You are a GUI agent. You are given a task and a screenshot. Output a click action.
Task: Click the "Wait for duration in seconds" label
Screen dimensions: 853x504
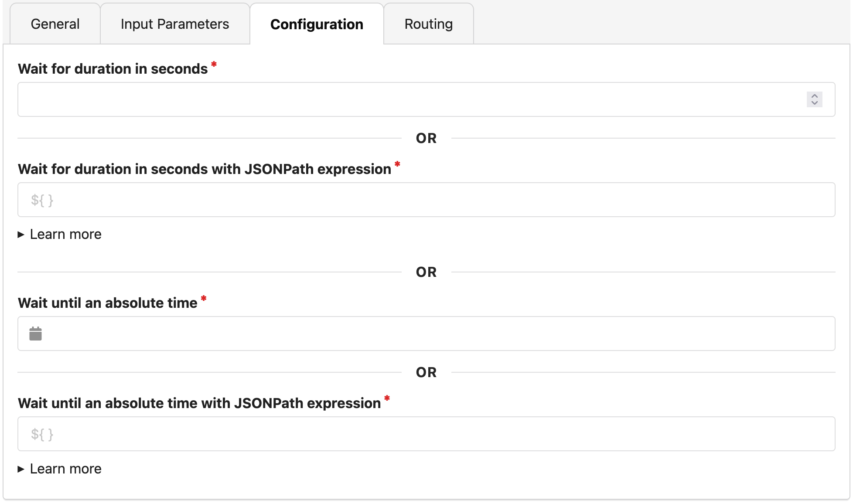(x=113, y=69)
